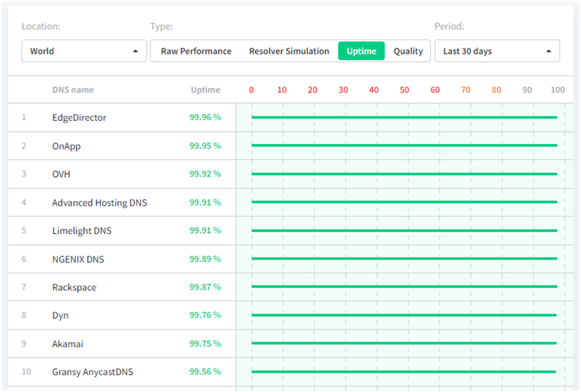Click EdgeDirector's uptime bar
Viewport: 581px width, 392px height.
(x=405, y=117)
